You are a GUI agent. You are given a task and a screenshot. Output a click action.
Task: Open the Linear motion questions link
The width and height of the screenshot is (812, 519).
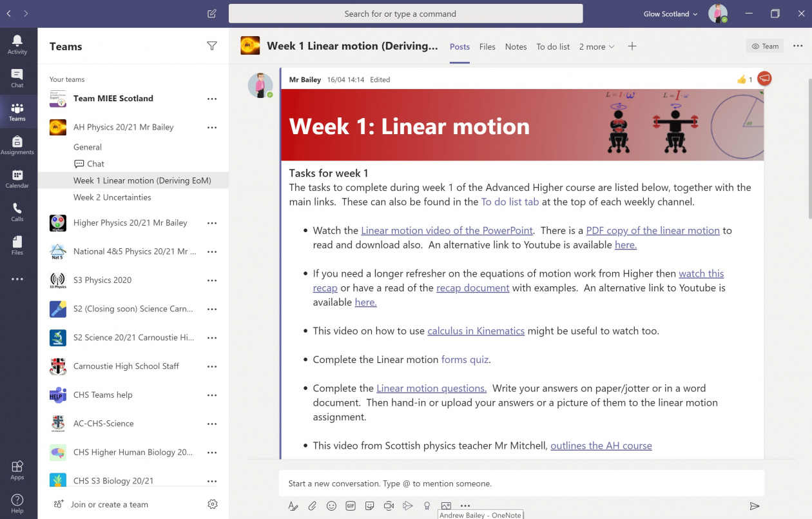[432, 388]
